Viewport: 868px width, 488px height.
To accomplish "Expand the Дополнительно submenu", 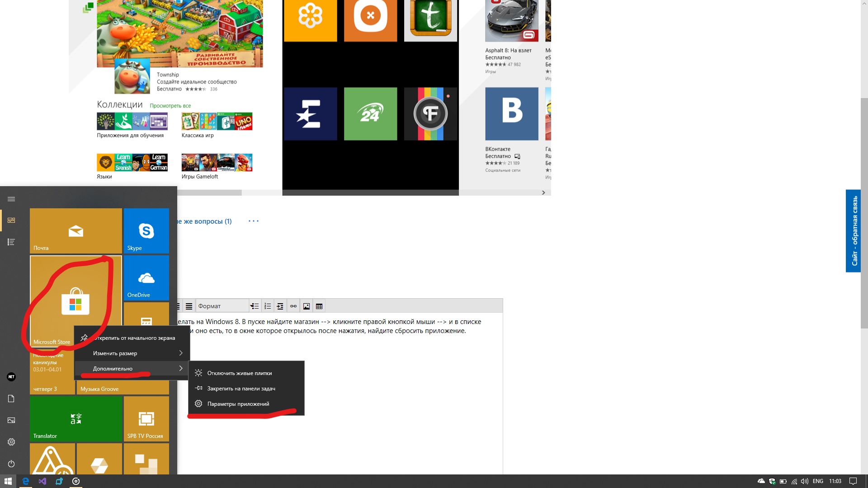I will (x=132, y=369).
